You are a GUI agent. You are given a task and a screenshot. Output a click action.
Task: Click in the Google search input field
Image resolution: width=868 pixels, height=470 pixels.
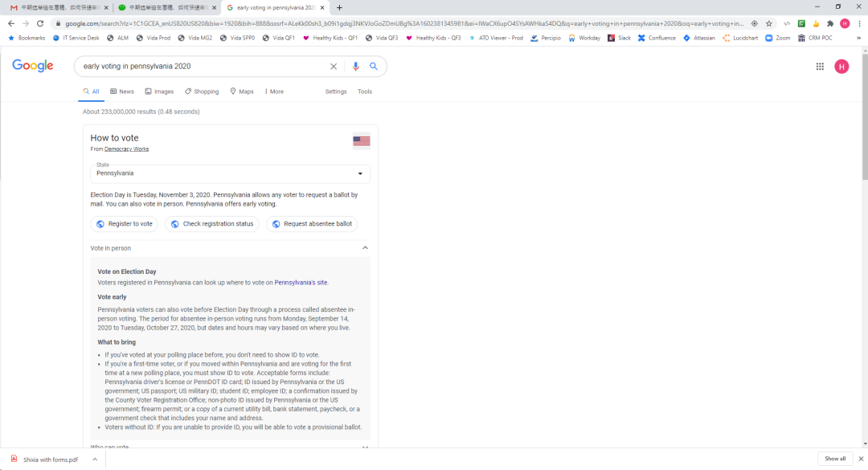click(201, 67)
